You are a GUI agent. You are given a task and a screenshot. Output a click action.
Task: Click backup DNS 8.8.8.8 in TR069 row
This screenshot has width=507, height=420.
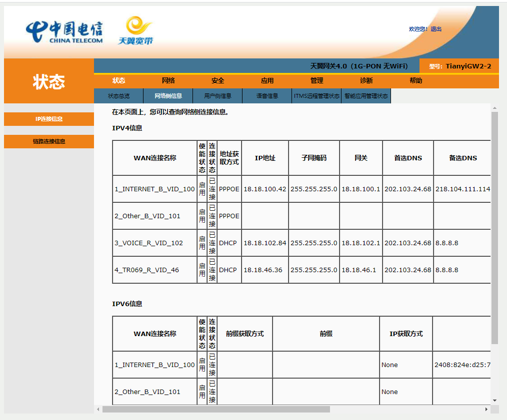[x=447, y=270]
